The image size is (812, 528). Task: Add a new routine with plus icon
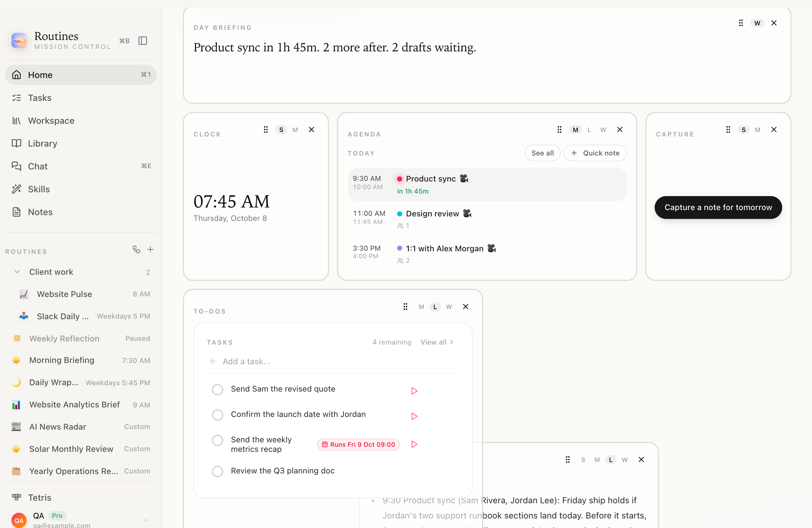[150, 249]
